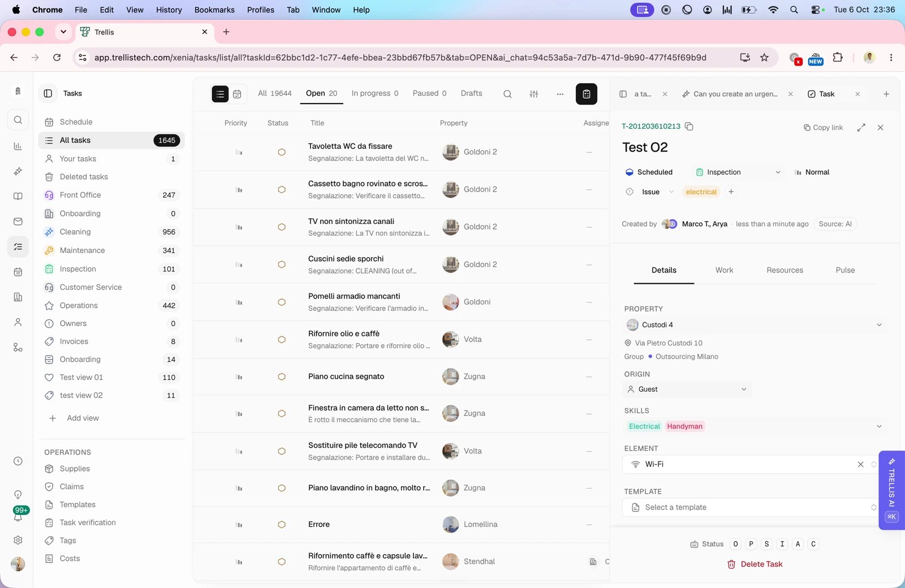Click the black clipboard button in task toolbar
The image size is (905, 588).
tap(587, 94)
